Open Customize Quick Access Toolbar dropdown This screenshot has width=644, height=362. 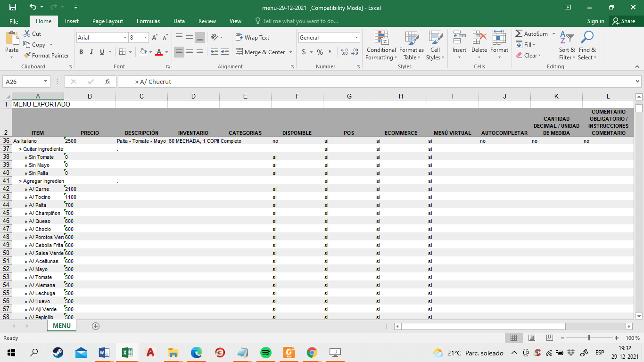[76, 8]
